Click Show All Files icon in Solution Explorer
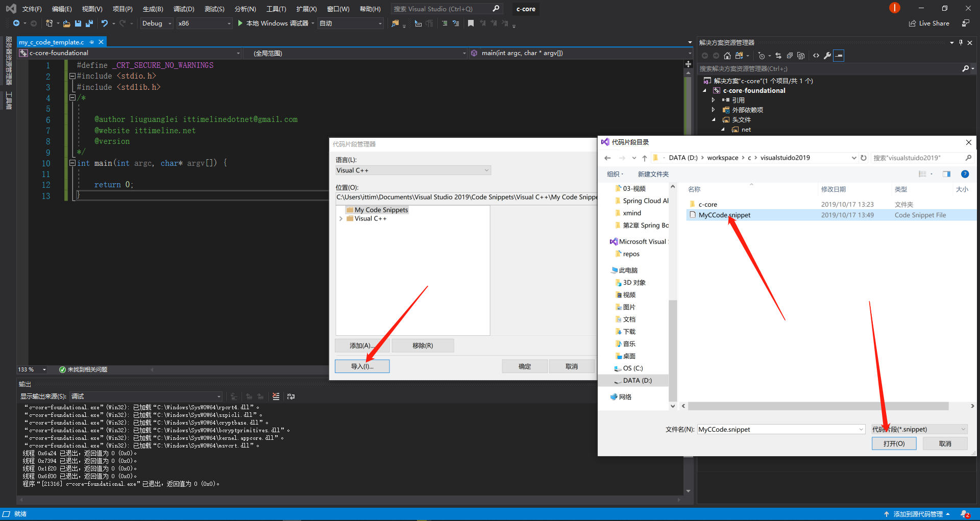The image size is (980, 521). 801,56
